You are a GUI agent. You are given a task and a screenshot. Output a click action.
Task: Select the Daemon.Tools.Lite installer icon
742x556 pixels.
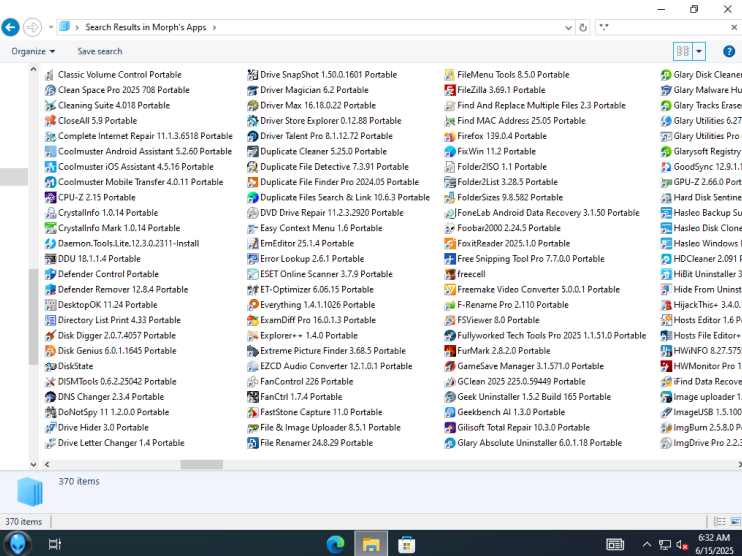click(x=50, y=243)
